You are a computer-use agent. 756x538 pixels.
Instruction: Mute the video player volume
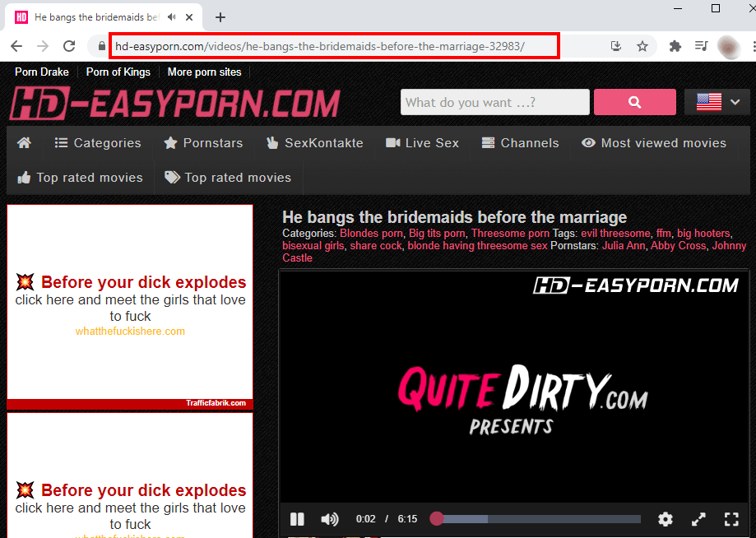pyautogui.click(x=330, y=519)
